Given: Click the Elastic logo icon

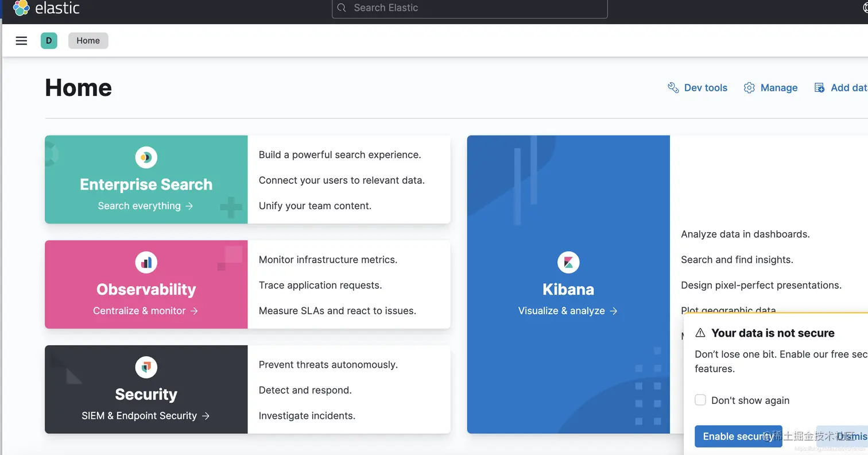Looking at the screenshot, I should pos(21,7).
